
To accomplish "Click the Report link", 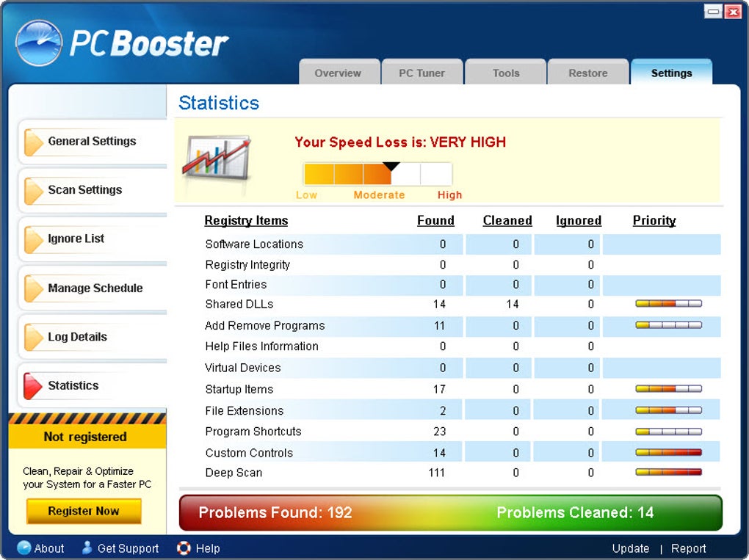I will 688,548.
